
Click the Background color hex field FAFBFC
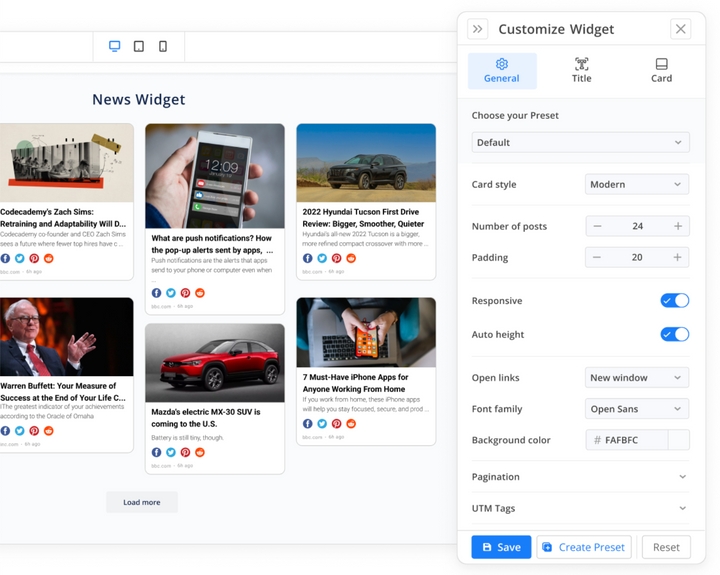click(627, 440)
